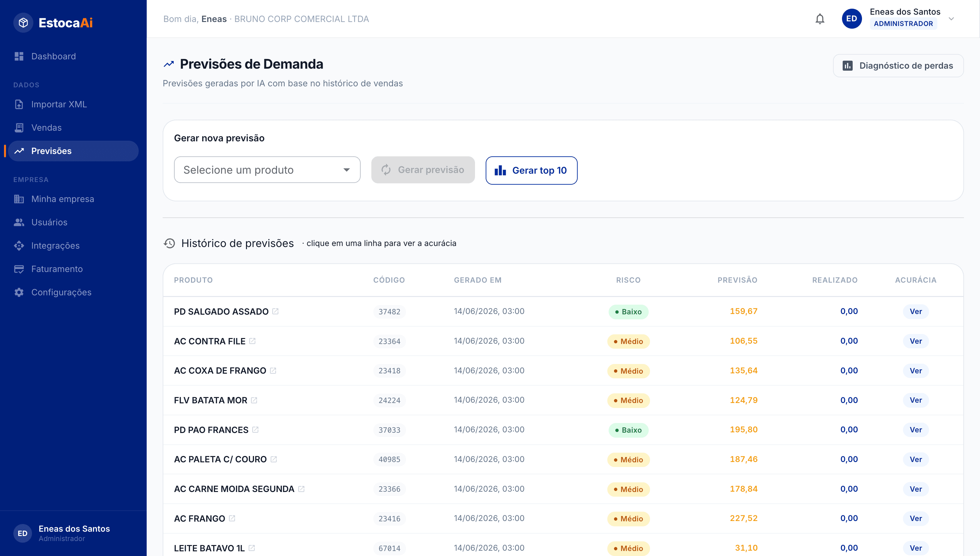Screen dimensions: 980x556
Task: Click forecast value 159,67
Action: [x=743, y=311]
